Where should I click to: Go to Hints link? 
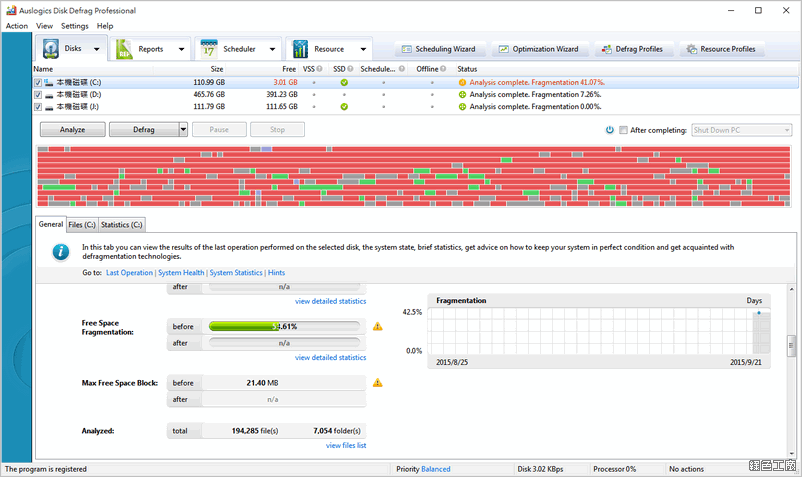click(x=276, y=272)
